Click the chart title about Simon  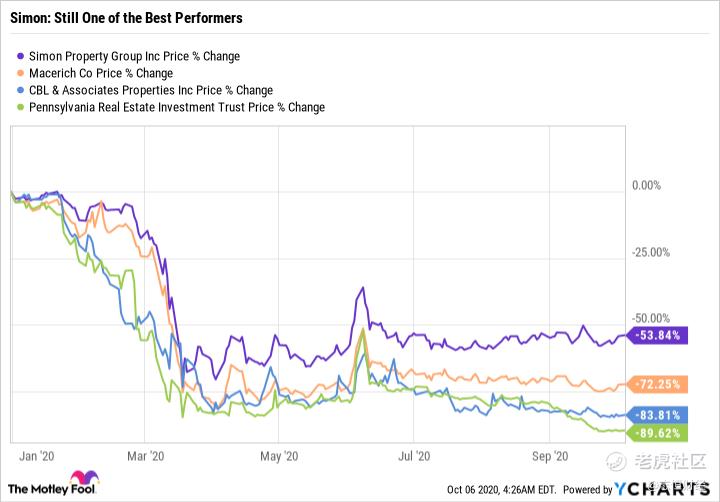[x=125, y=19]
